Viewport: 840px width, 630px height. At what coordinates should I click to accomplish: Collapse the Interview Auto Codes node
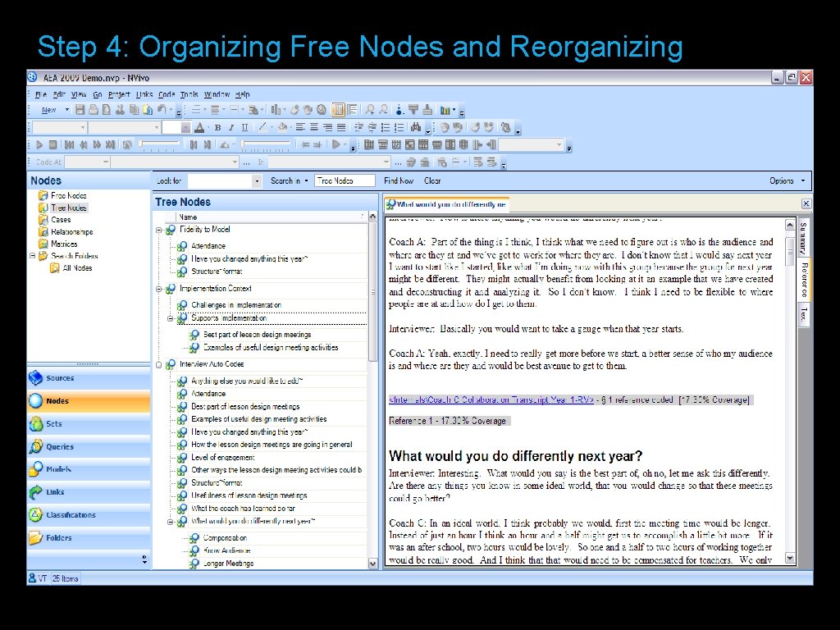tap(158, 365)
